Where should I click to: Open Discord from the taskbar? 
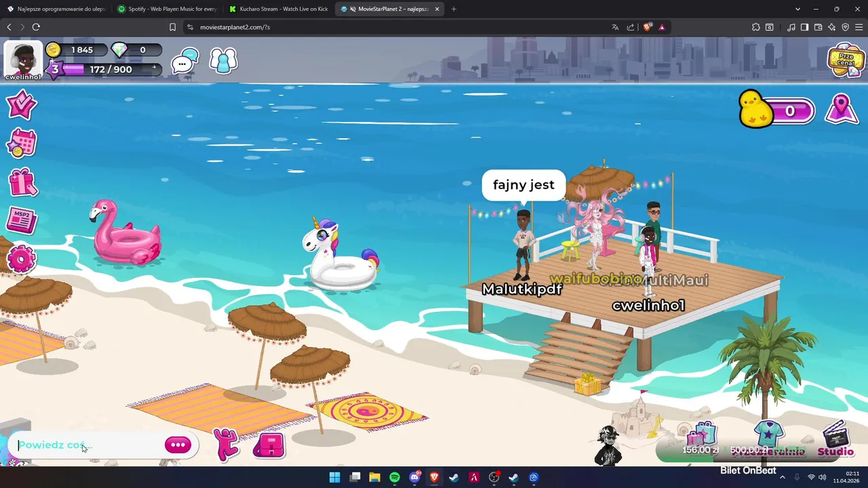(x=414, y=477)
